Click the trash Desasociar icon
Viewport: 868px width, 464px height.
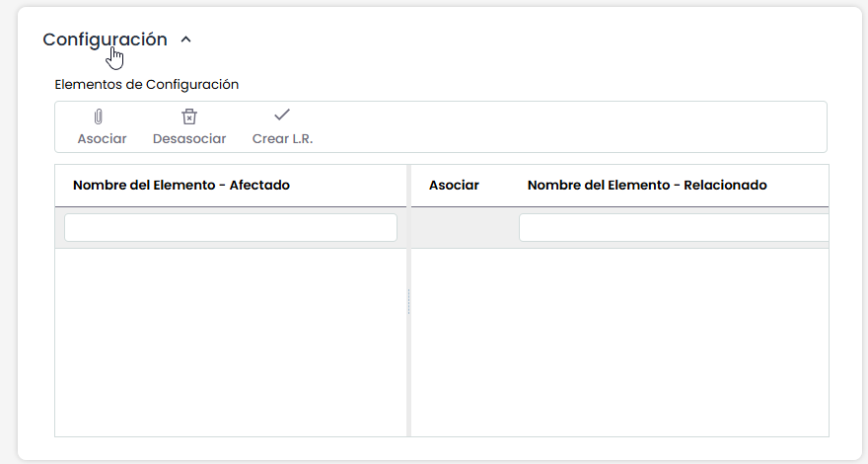click(189, 116)
